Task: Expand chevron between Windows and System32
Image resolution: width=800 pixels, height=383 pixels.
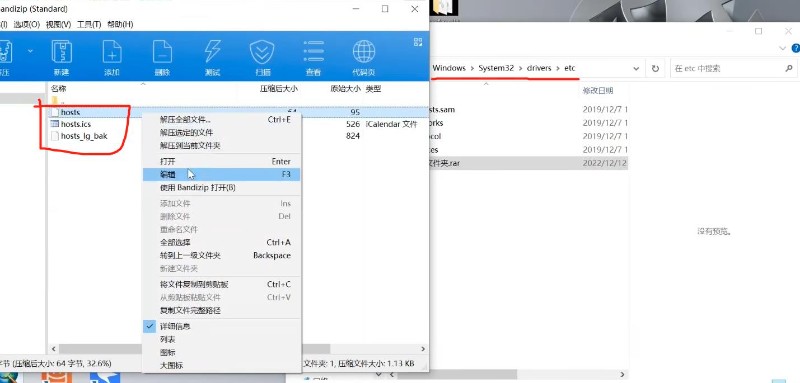Action: 472,68
